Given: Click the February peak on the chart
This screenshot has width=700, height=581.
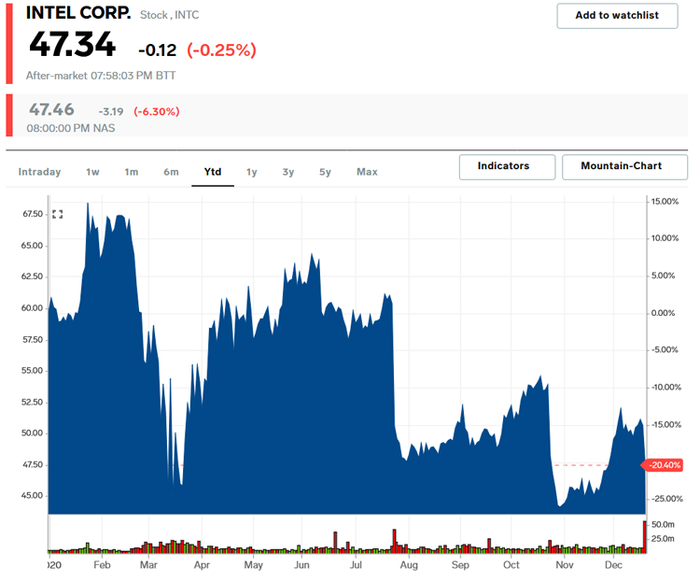Looking at the screenshot, I should coord(88,204).
